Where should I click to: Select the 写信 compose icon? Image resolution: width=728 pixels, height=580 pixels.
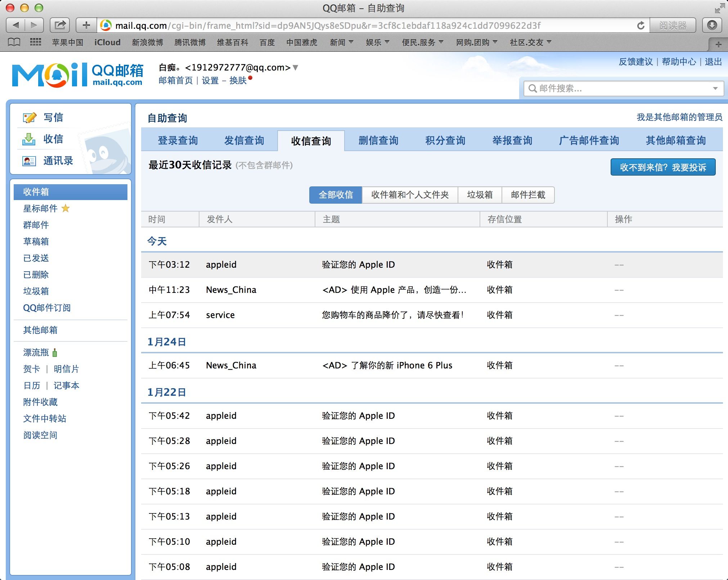tap(30, 117)
